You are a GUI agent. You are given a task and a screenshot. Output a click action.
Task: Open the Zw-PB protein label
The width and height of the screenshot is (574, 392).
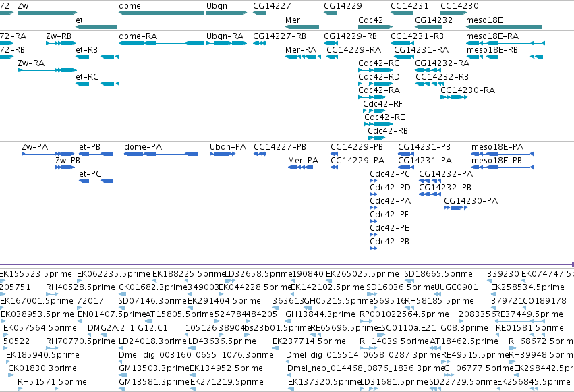click(x=67, y=161)
